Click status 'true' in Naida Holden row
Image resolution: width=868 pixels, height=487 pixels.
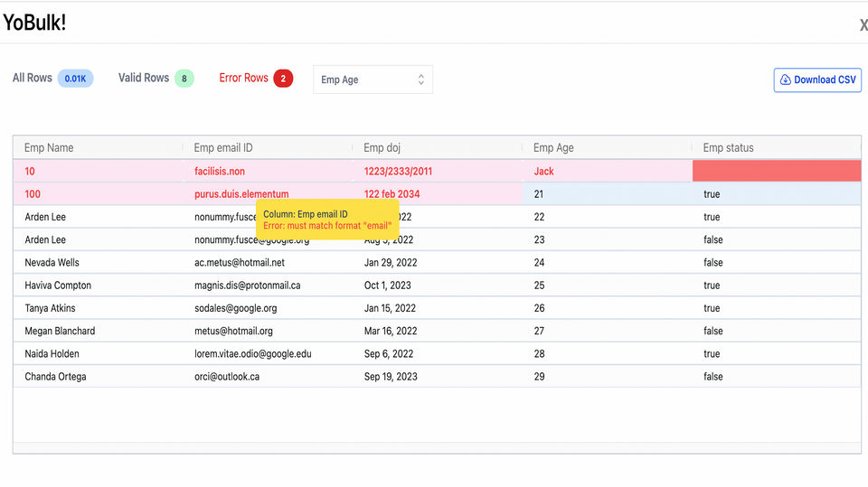tap(712, 353)
